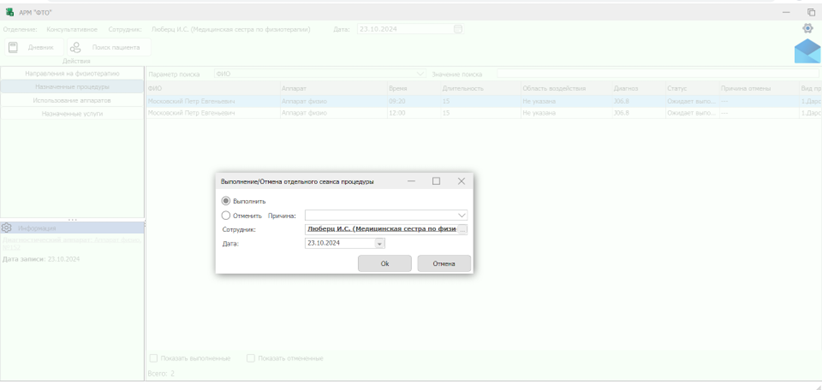
Task: Select the Отменить radio button
Action: tap(226, 215)
